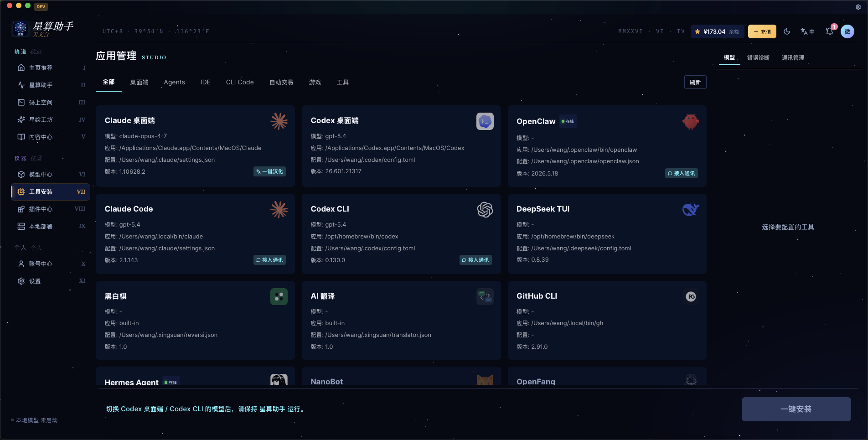Open the notifications bell
Image resolution: width=868 pixels, height=440 pixels.
click(829, 31)
